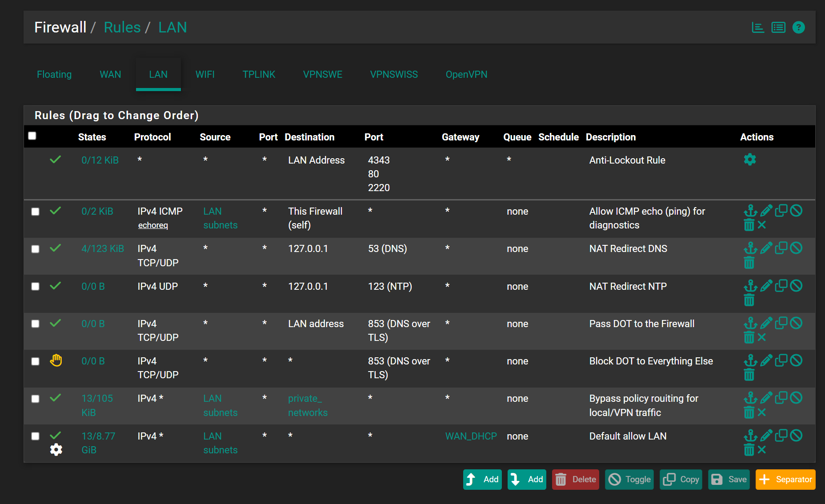The image size is (825, 504).
Task: Switch to the Floating tab
Action: click(x=54, y=74)
